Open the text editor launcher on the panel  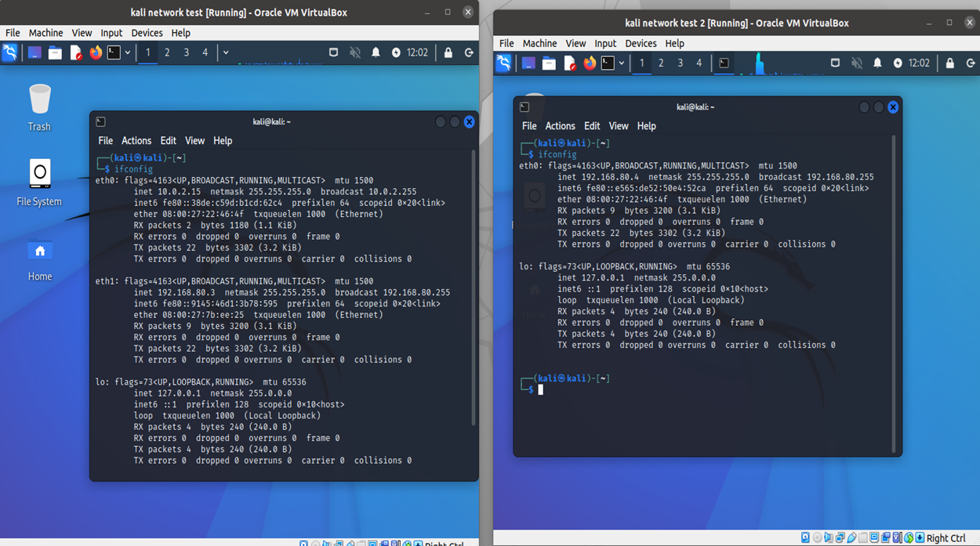[x=76, y=52]
